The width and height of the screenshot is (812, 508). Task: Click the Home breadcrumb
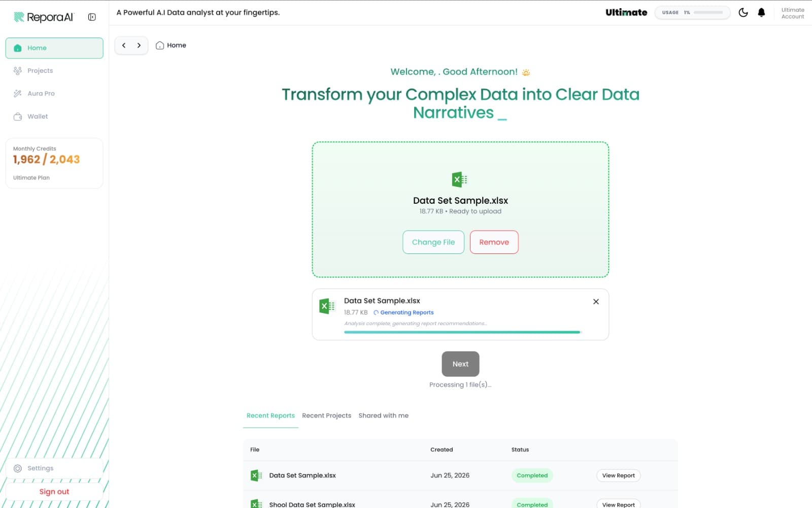click(171, 45)
